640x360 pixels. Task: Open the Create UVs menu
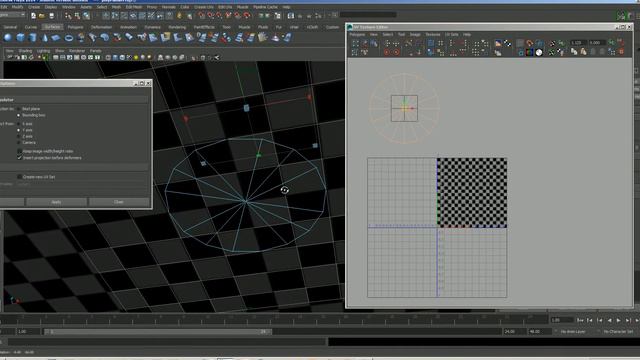203,7
